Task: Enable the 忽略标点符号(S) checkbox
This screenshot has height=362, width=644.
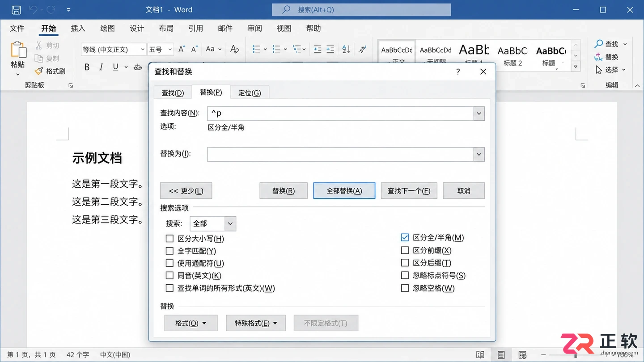Action: (x=405, y=275)
